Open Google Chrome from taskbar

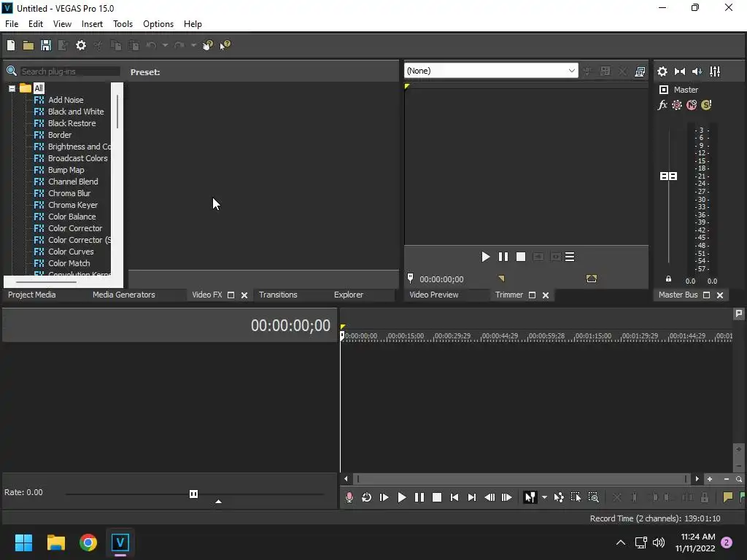88,542
